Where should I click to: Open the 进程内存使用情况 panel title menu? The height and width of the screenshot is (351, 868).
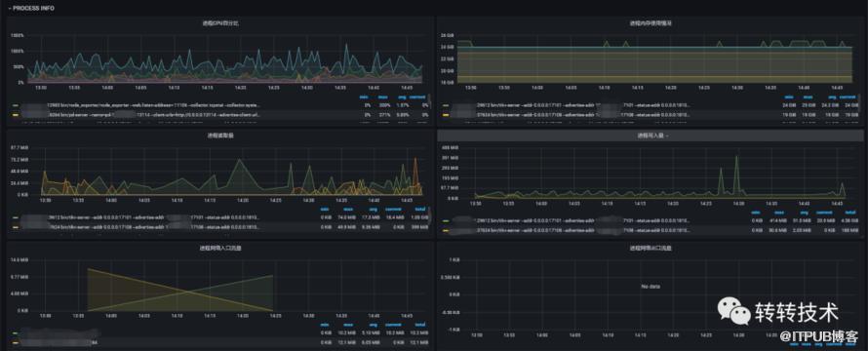click(x=651, y=23)
